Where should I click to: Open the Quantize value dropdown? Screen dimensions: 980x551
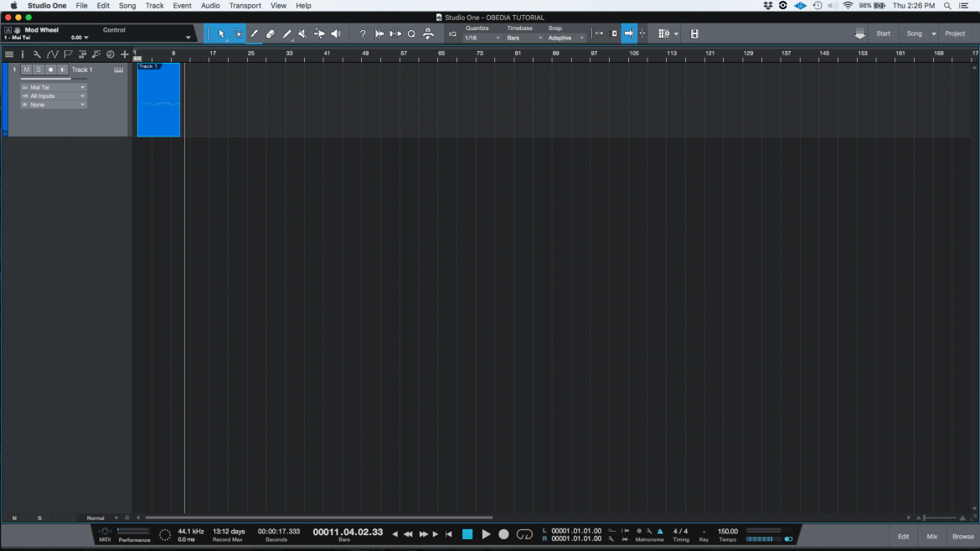tap(483, 38)
